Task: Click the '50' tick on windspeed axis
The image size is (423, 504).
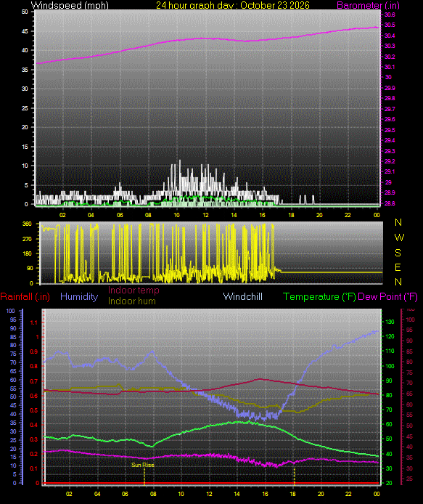Action: 25,12
